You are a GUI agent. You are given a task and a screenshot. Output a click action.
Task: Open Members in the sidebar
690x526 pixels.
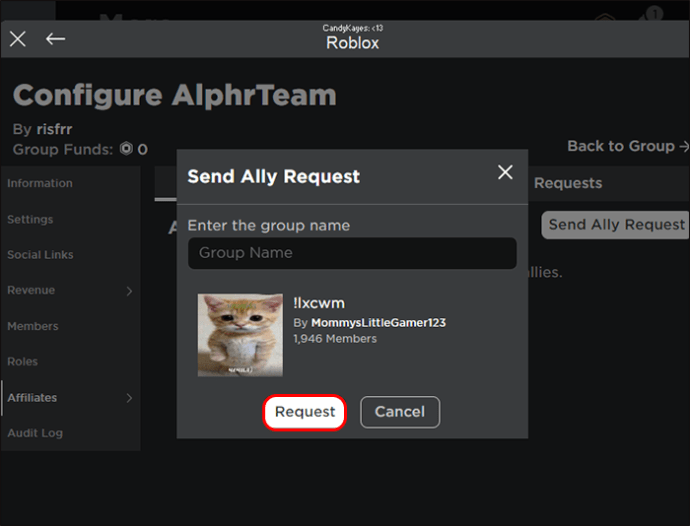pyautogui.click(x=33, y=326)
